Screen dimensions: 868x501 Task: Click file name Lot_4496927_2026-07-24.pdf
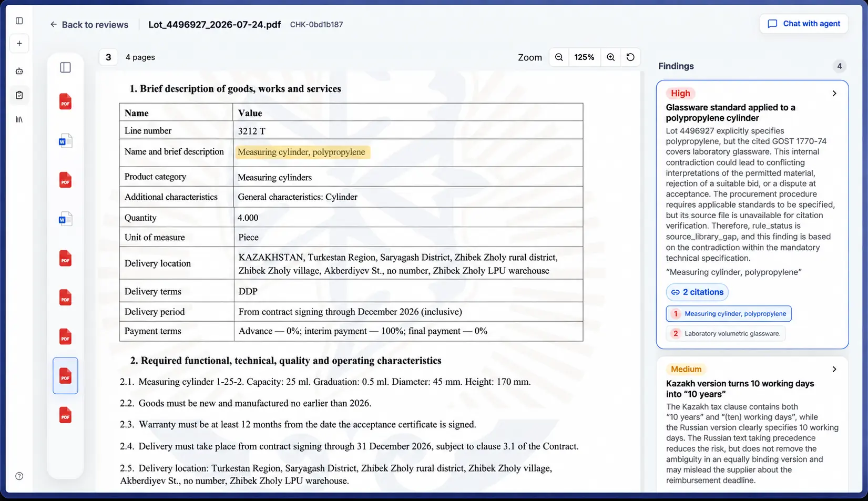tap(215, 25)
